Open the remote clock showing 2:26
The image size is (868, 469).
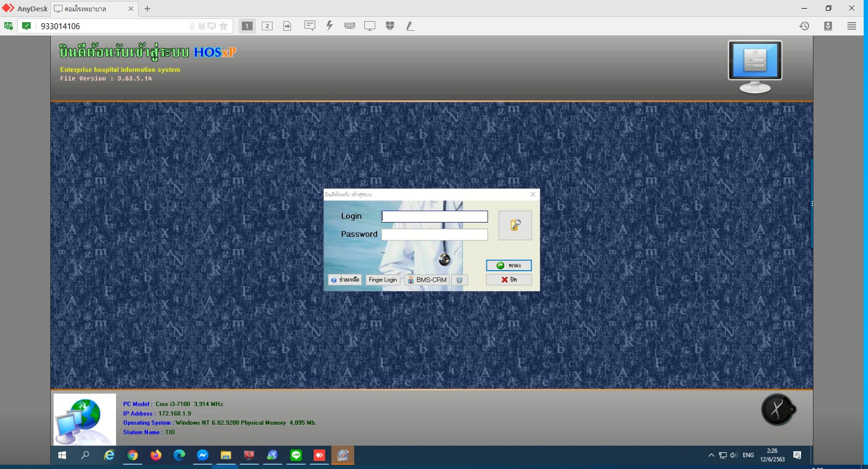(x=772, y=455)
